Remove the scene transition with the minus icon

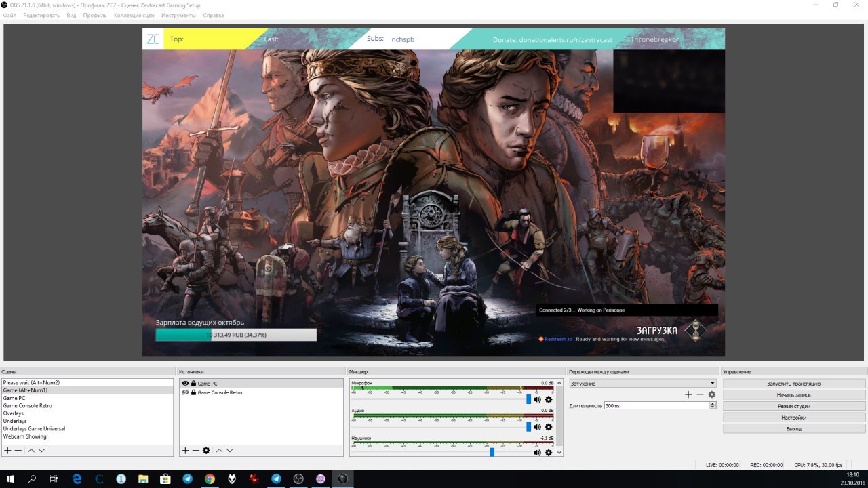700,394
